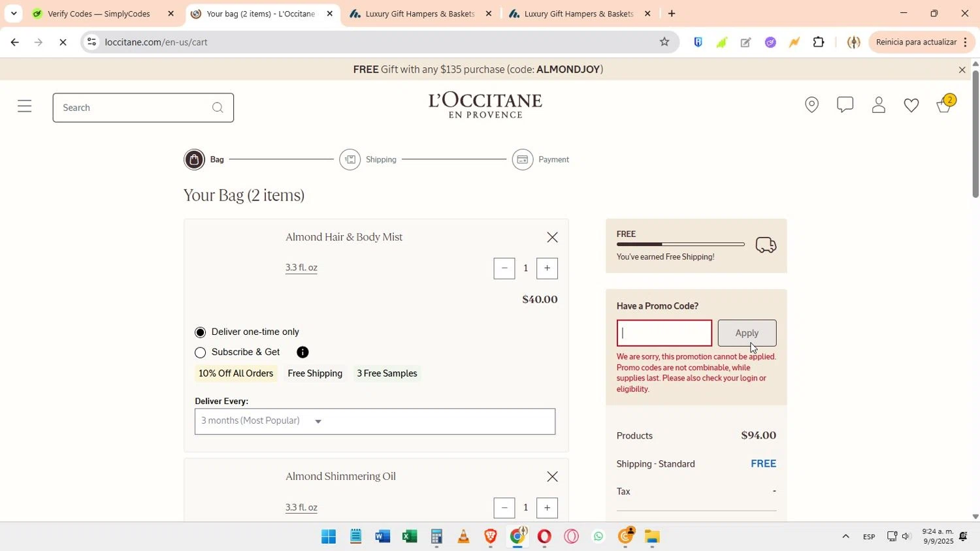Open the Bitwarden extension icon

point(698,42)
